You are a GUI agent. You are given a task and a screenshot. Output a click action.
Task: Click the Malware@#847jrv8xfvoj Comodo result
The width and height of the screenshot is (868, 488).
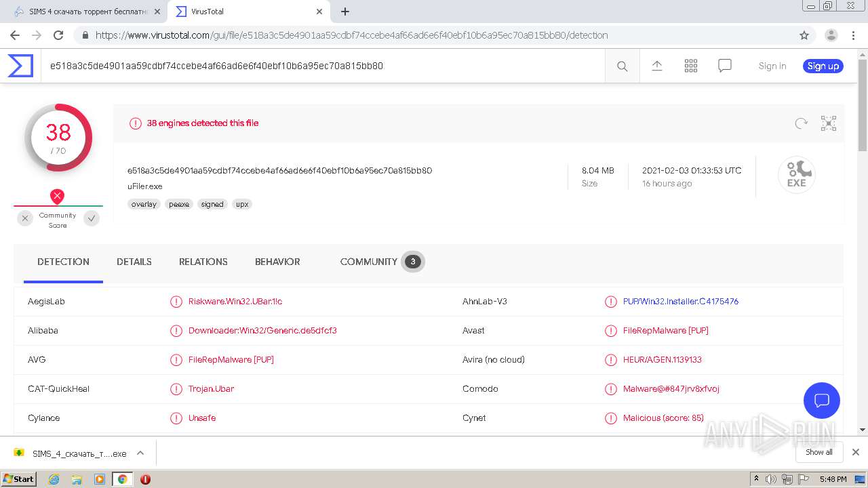(671, 388)
